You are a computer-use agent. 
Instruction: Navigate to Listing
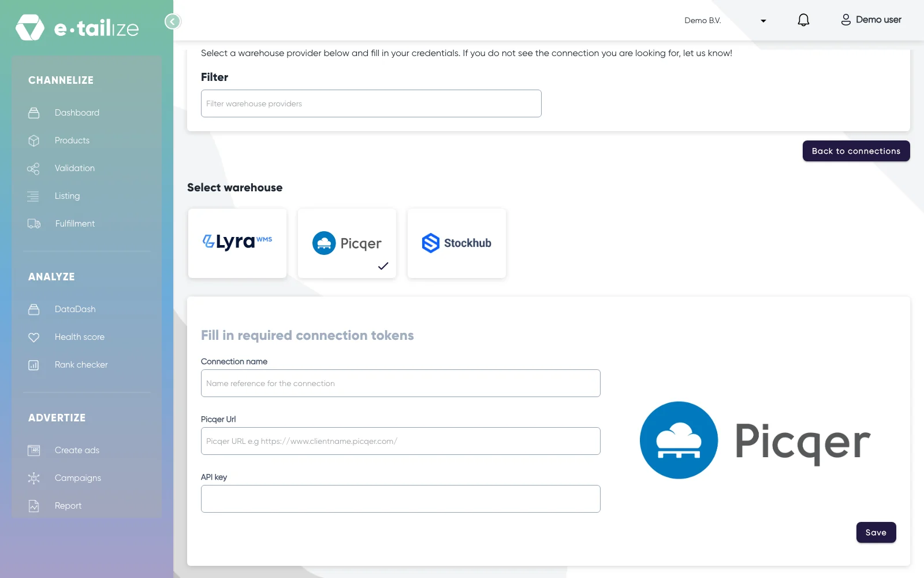[68, 196]
